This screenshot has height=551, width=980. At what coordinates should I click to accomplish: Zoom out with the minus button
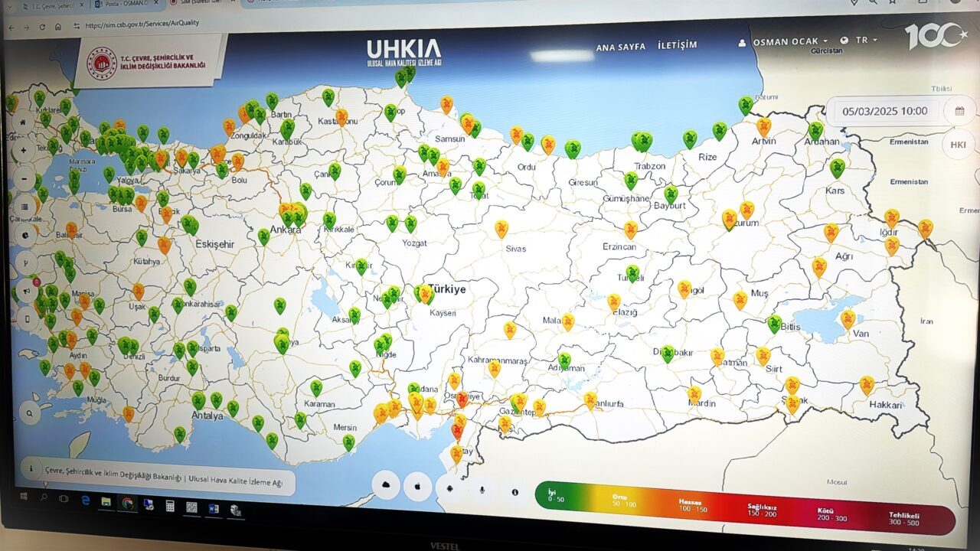[24, 178]
